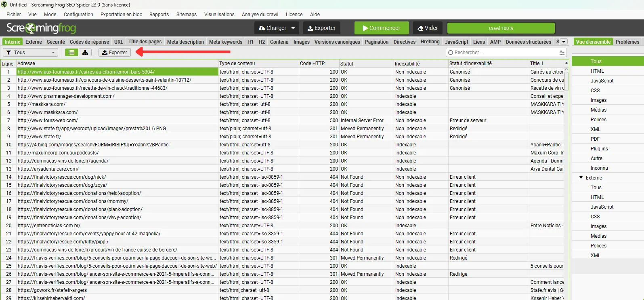This screenshot has height=300, width=644.
Task: Switch to the H1 tab
Action: tap(250, 42)
